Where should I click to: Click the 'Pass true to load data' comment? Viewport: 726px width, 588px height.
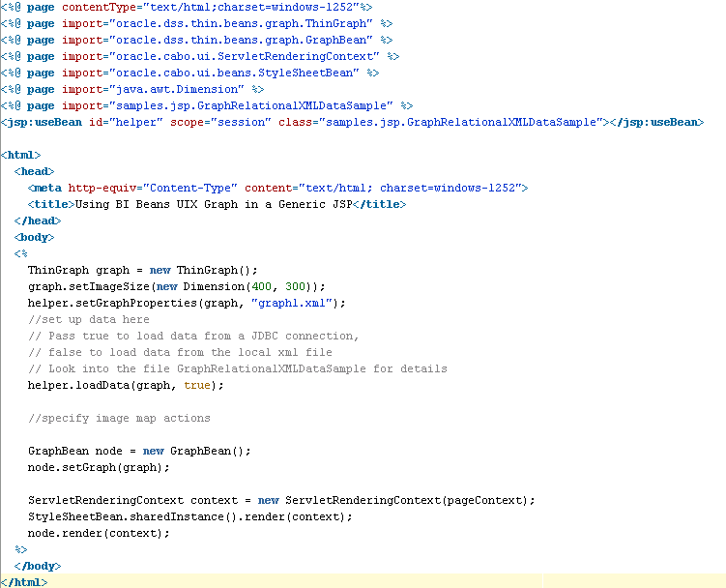193,336
